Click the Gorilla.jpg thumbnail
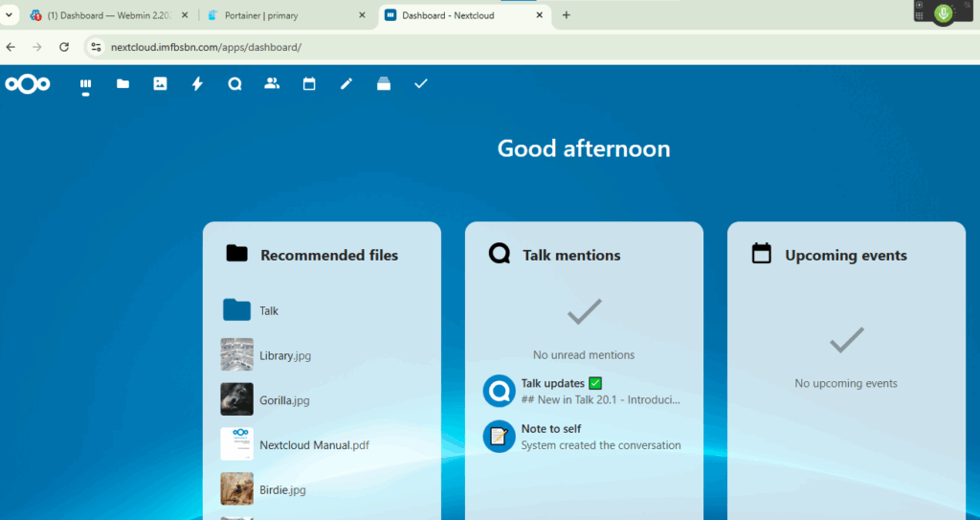This screenshot has height=520, width=980. click(236, 399)
